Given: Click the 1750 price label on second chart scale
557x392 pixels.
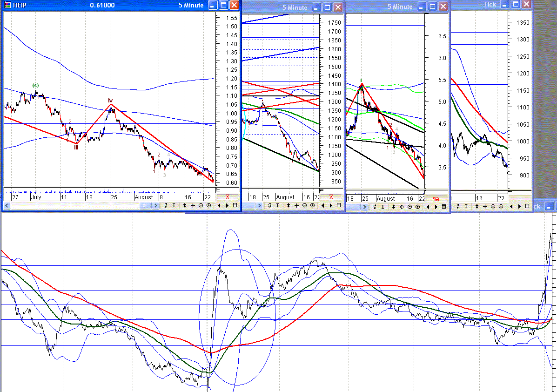Looking at the screenshot, I should click(334, 22).
